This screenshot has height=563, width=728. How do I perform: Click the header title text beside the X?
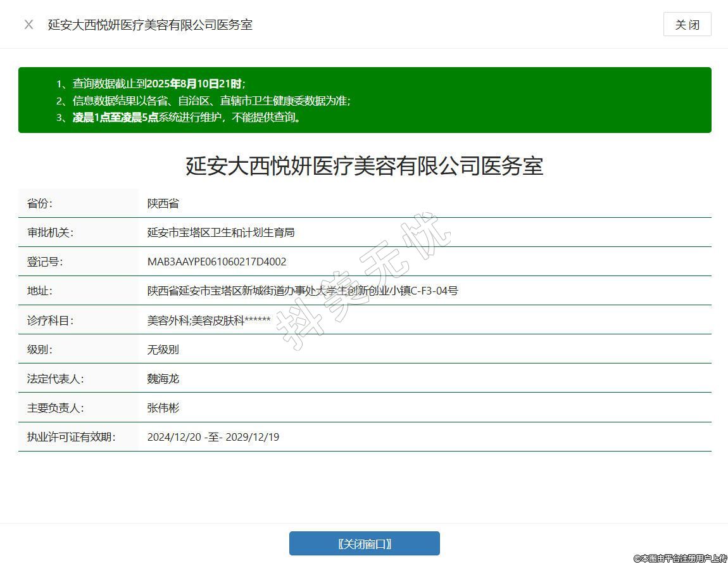point(150,25)
